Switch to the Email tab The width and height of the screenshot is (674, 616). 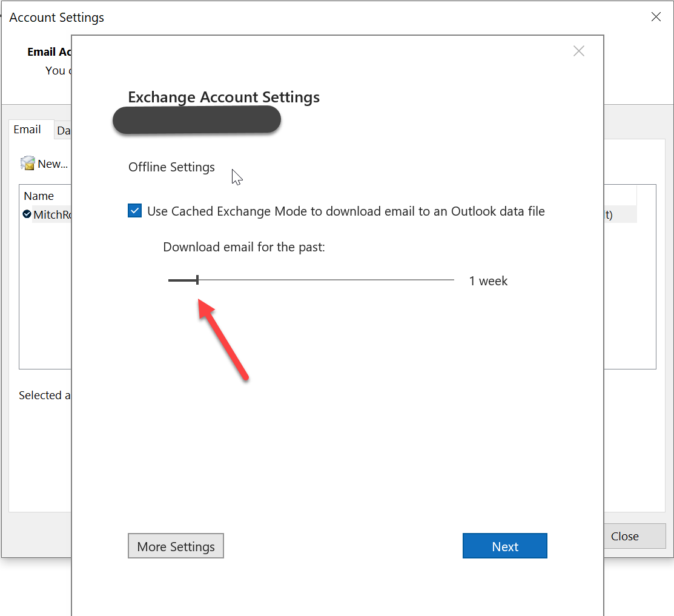point(27,130)
